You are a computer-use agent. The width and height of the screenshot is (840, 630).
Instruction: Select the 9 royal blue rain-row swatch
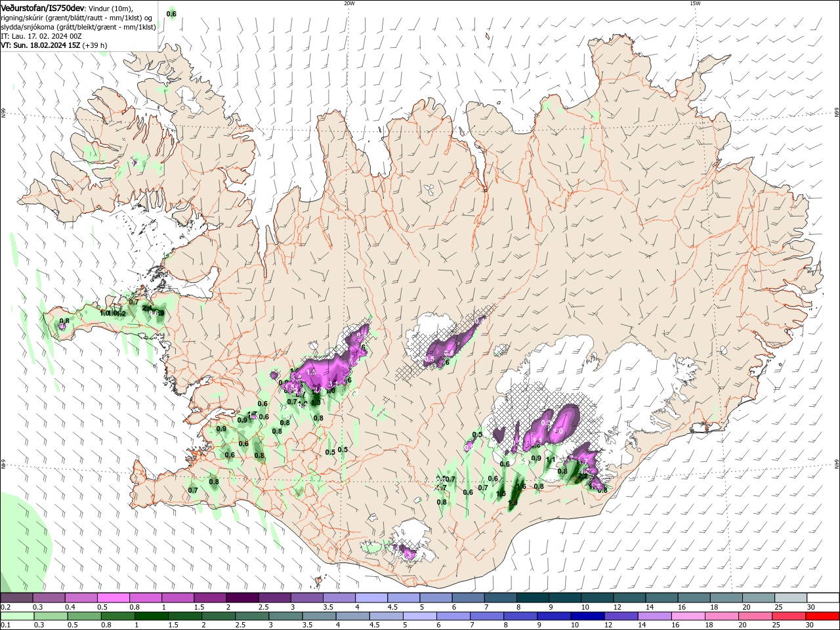555,616
